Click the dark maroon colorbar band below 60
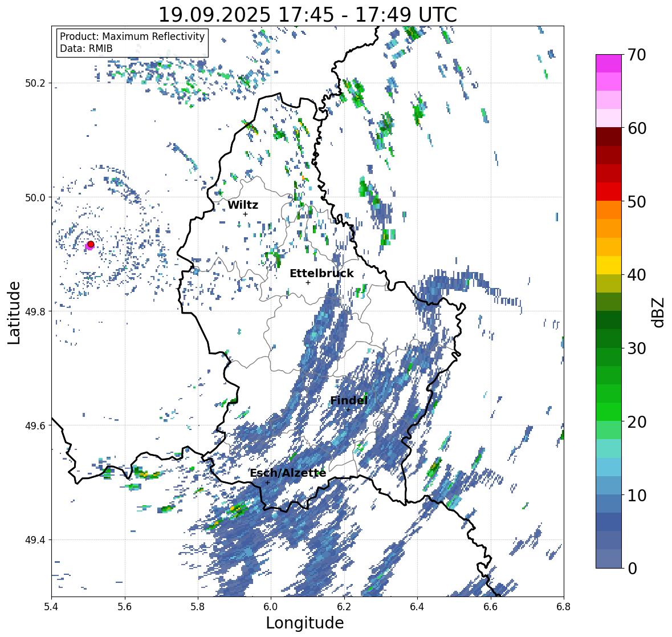 tap(609, 137)
